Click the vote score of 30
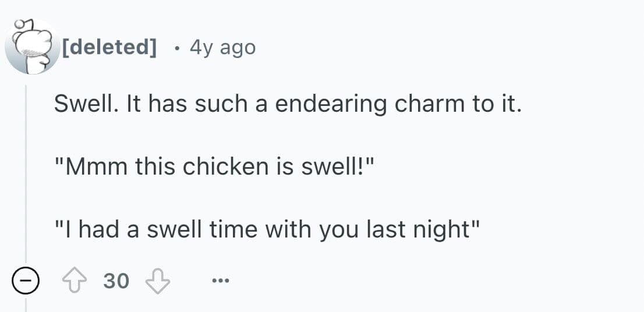644x312 pixels. [x=116, y=282]
